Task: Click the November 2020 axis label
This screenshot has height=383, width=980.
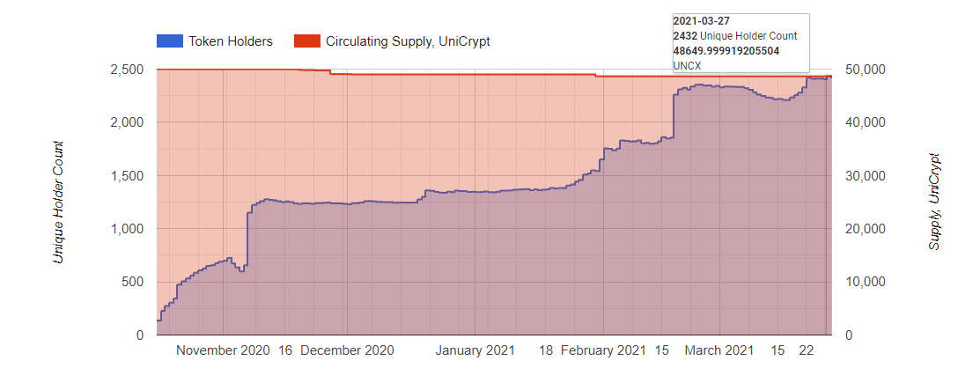Action: coord(223,350)
